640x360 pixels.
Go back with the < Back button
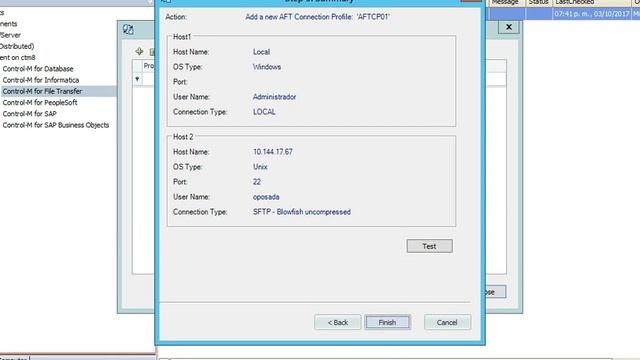coord(338,322)
